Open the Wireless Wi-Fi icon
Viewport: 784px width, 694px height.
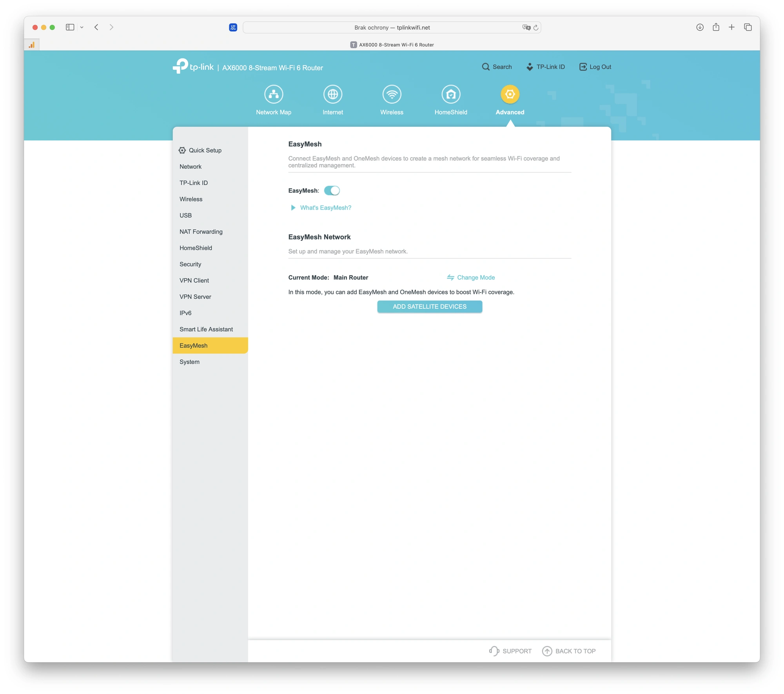tap(392, 94)
